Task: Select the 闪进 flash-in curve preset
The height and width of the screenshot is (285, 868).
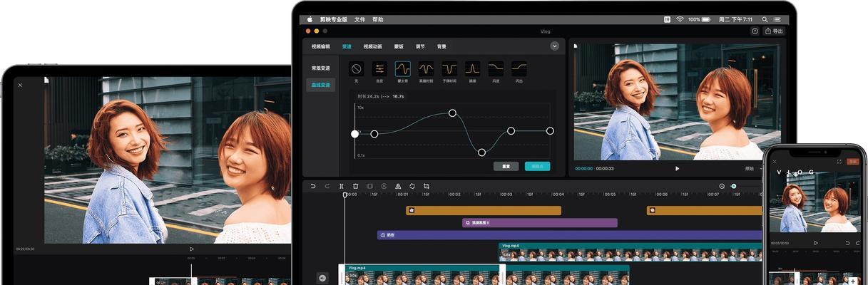Action: (x=496, y=69)
